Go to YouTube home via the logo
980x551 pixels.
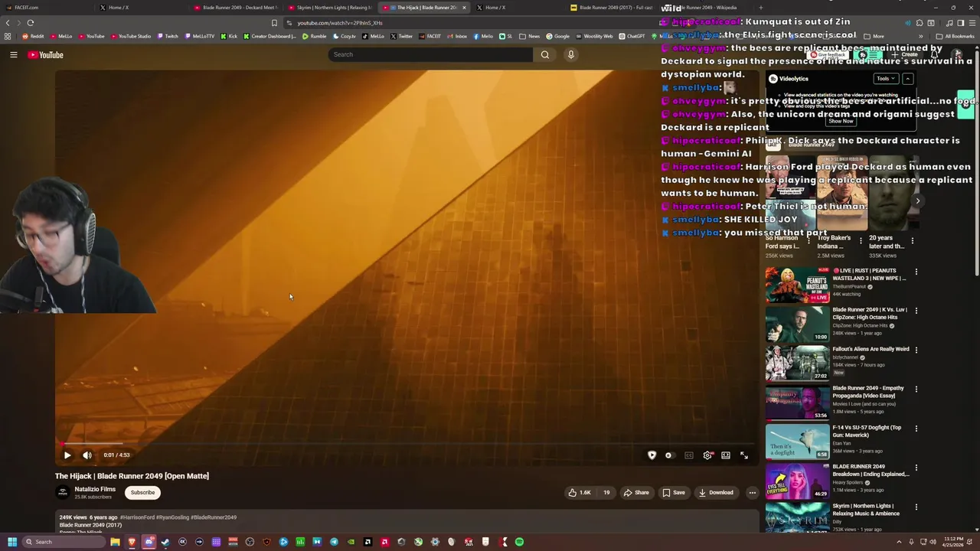click(45, 54)
